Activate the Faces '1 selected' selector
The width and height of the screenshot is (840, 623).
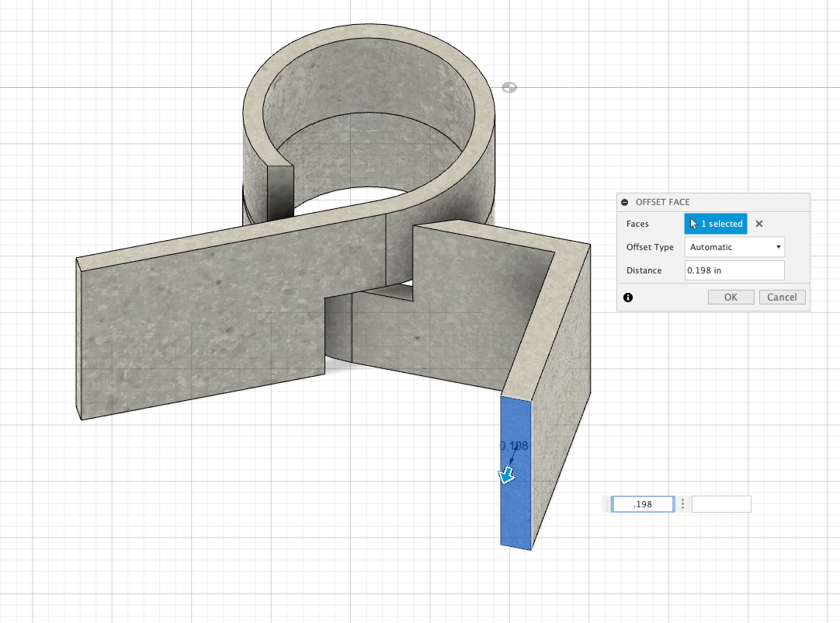click(715, 224)
